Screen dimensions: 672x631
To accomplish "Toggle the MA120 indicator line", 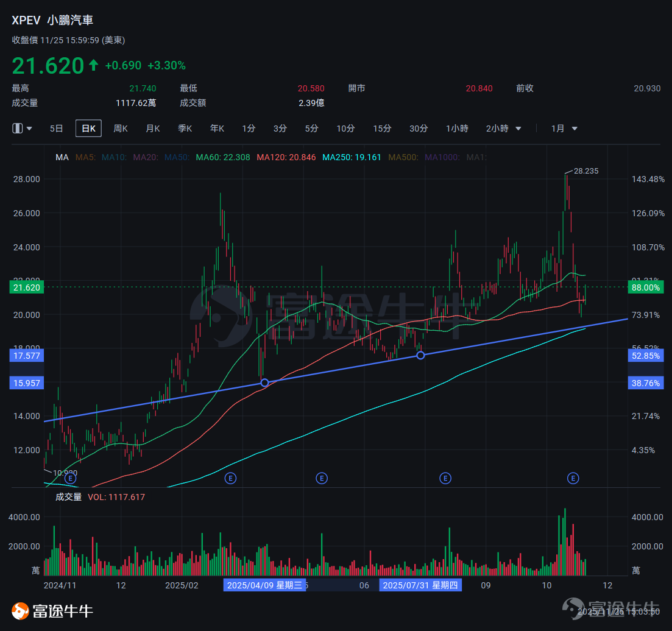I will [x=286, y=157].
